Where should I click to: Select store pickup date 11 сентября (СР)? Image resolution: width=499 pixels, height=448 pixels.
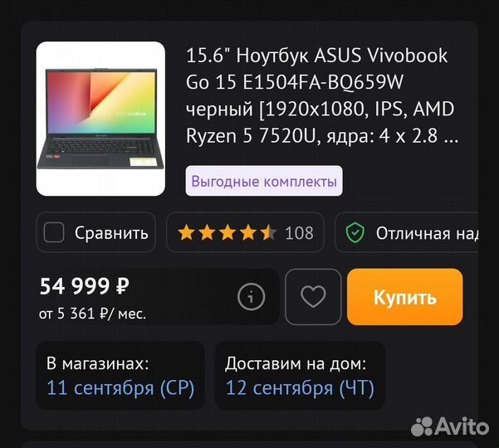tap(120, 388)
